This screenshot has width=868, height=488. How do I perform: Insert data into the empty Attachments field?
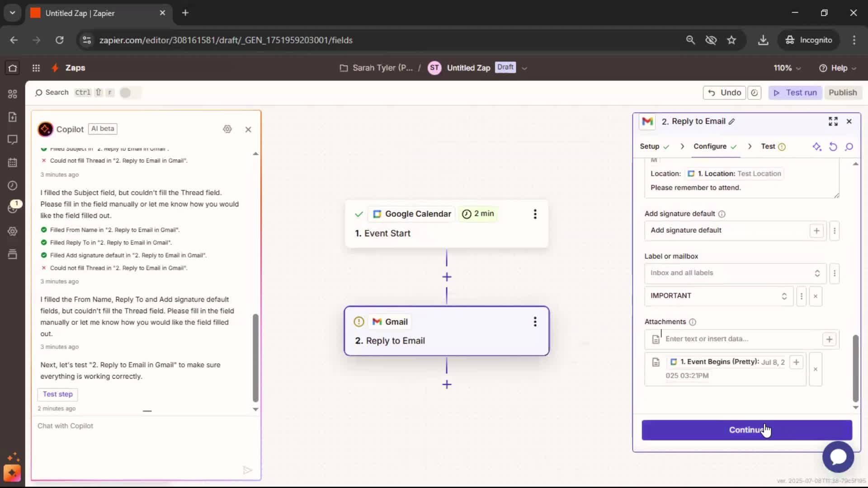pyautogui.click(x=829, y=339)
